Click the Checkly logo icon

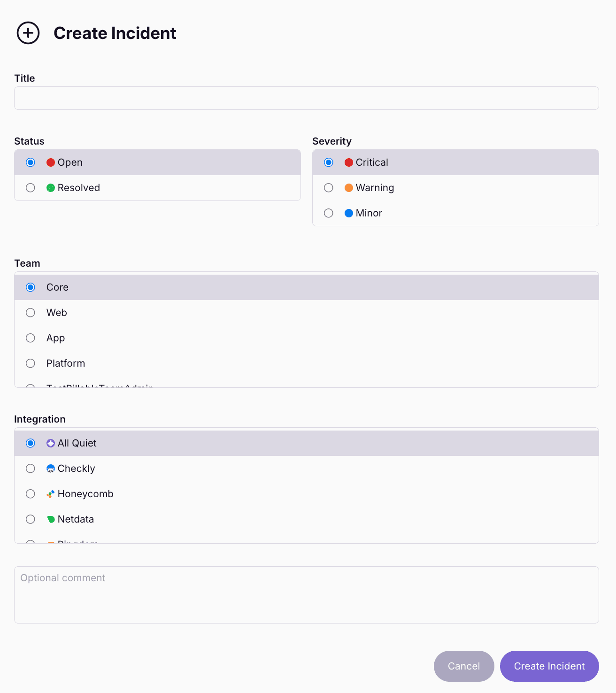coord(51,469)
